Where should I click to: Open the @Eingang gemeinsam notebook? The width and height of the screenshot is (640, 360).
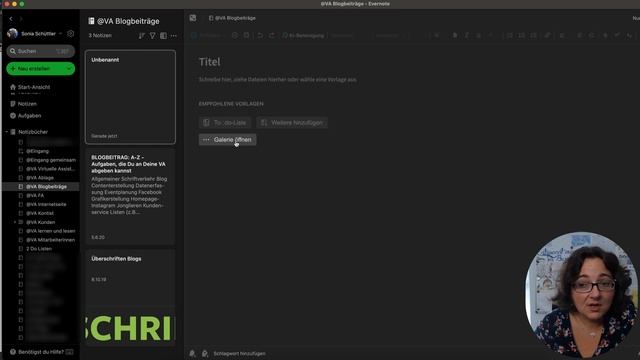pos(51,160)
